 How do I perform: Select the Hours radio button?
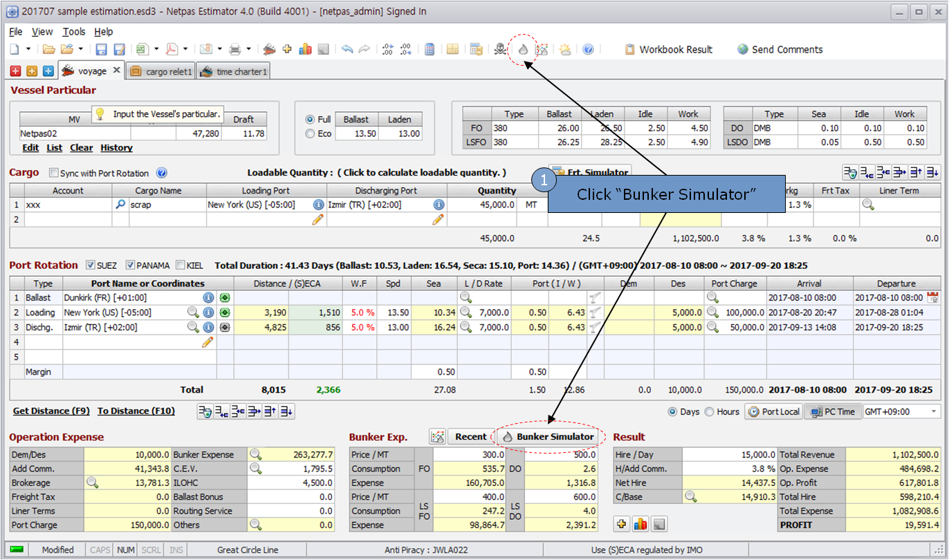pyautogui.click(x=709, y=411)
